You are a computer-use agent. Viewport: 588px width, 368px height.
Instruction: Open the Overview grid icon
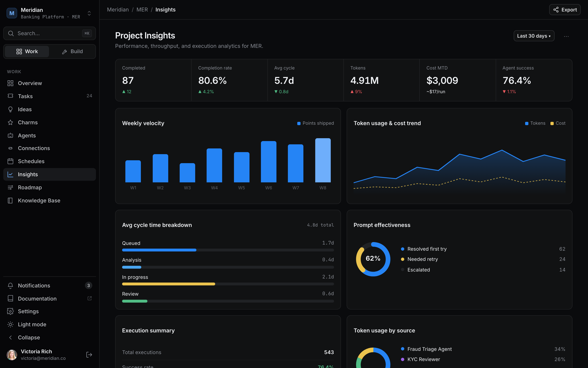click(x=10, y=83)
